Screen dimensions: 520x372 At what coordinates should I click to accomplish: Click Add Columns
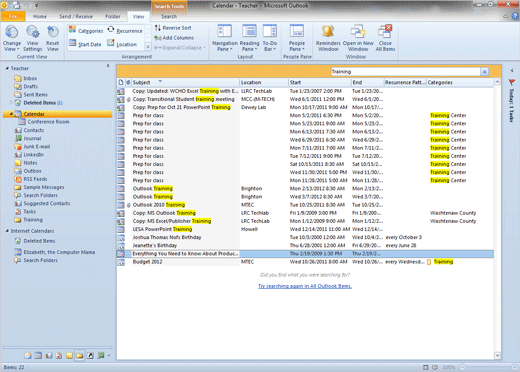(x=174, y=38)
